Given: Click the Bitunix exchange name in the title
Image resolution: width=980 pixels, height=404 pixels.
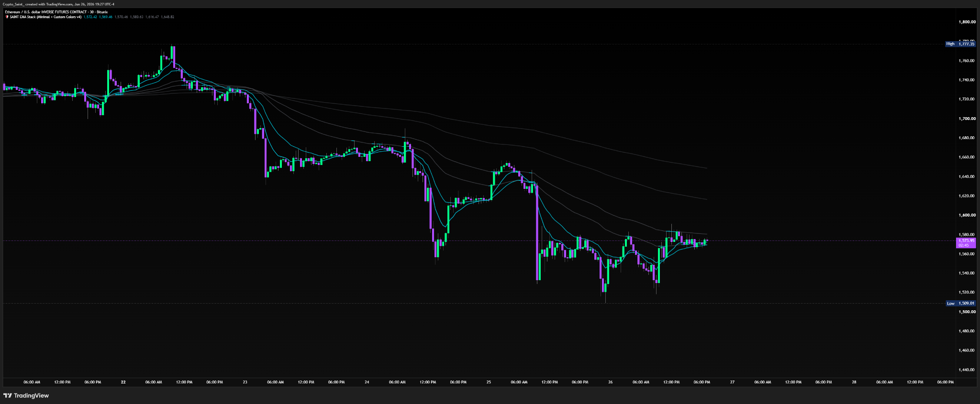Looking at the screenshot, I should click(x=102, y=12).
